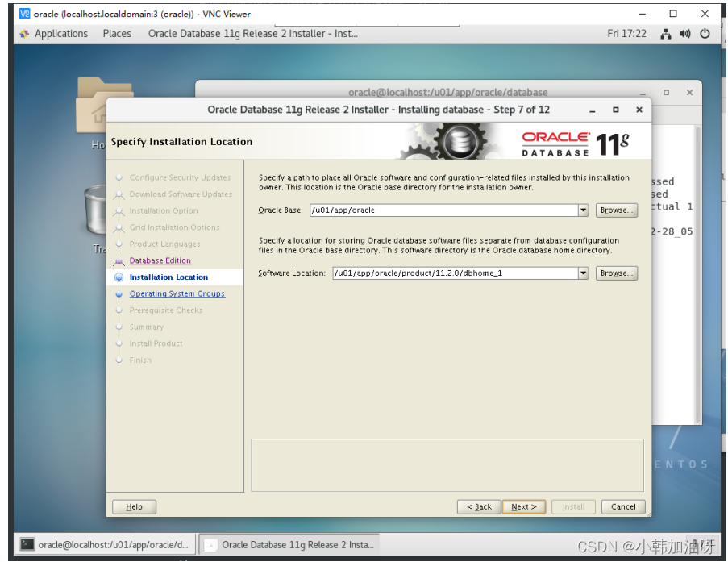Click the terminal window title text
This screenshot has height=562, width=728.
(x=448, y=93)
